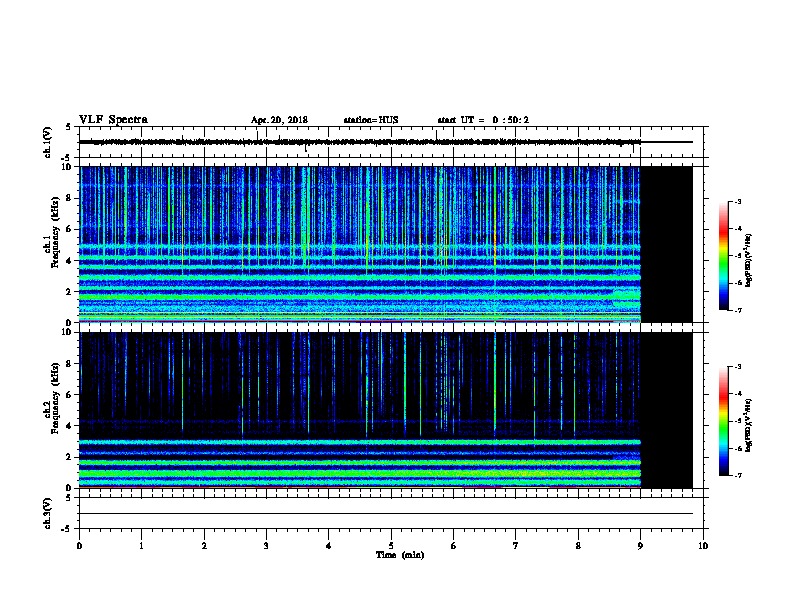Click the '7' tick on the time axis
792x612 pixels.
pos(516,545)
